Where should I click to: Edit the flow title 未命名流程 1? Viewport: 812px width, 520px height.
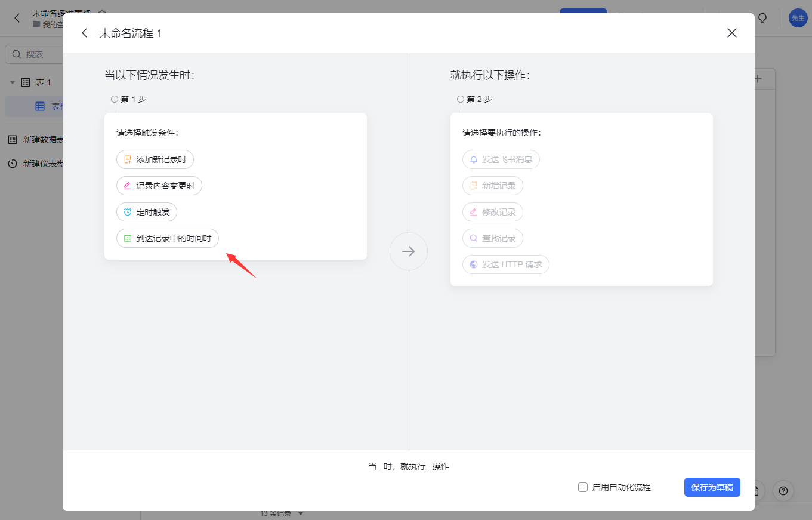[131, 33]
